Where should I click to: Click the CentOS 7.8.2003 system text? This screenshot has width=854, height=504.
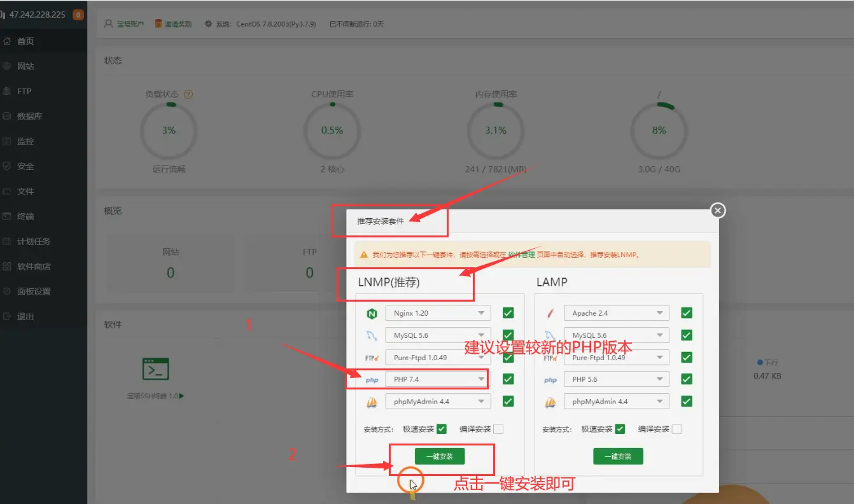[x=276, y=24]
